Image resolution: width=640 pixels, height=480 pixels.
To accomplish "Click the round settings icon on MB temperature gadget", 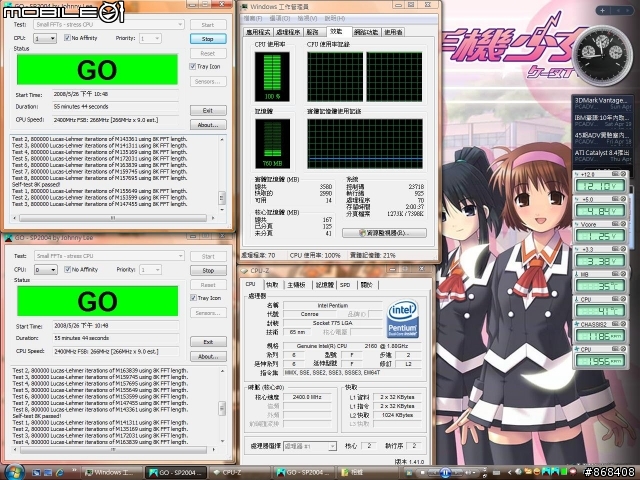I will click(623, 274).
